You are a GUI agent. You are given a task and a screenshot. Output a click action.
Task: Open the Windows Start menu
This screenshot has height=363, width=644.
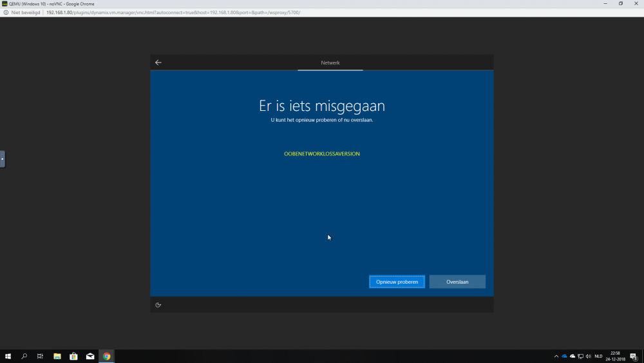coord(8,357)
